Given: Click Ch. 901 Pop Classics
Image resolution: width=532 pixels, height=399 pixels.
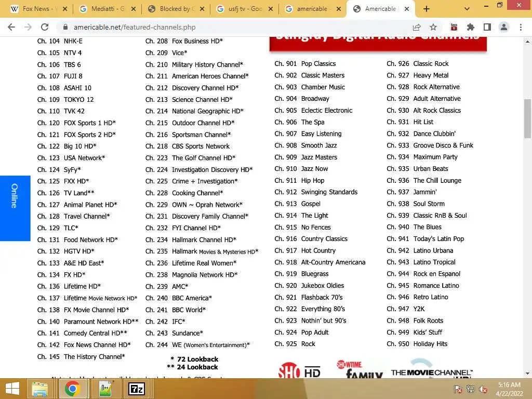Looking at the screenshot, I should click(305, 63).
